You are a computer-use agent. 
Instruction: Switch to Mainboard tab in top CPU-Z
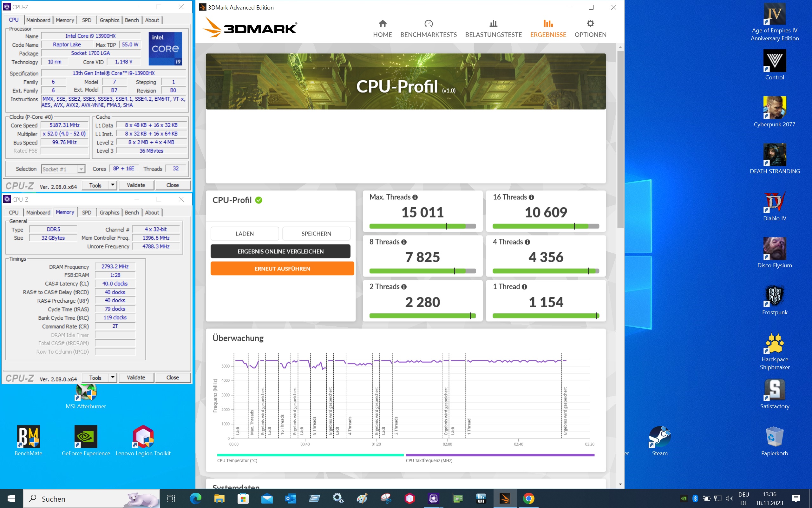(x=38, y=20)
